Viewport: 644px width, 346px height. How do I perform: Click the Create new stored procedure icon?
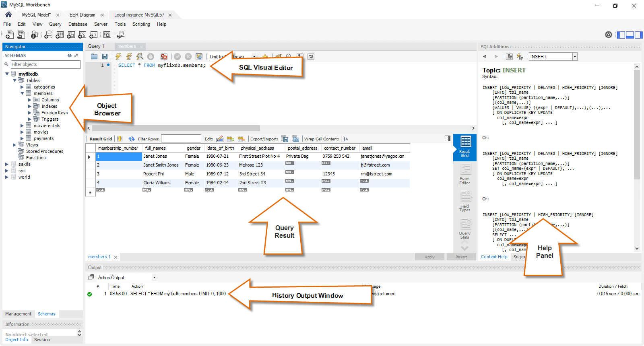point(82,35)
